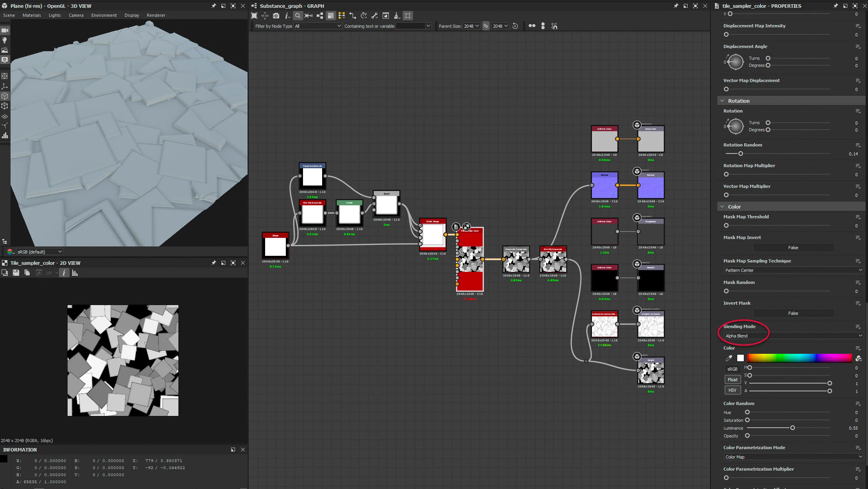Toggle Mask Map Invert False button
This screenshot has width=868, height=489.
(x=793, y=248)
